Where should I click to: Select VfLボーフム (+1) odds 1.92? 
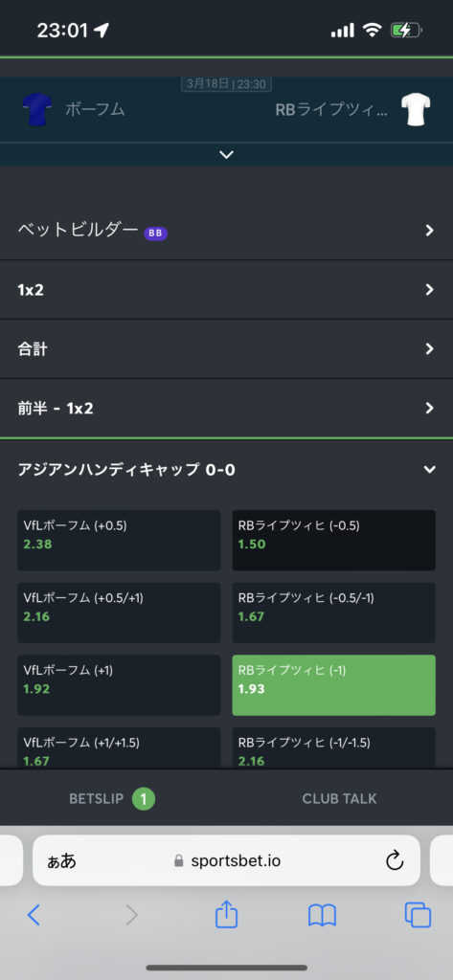tap(119, 685)
